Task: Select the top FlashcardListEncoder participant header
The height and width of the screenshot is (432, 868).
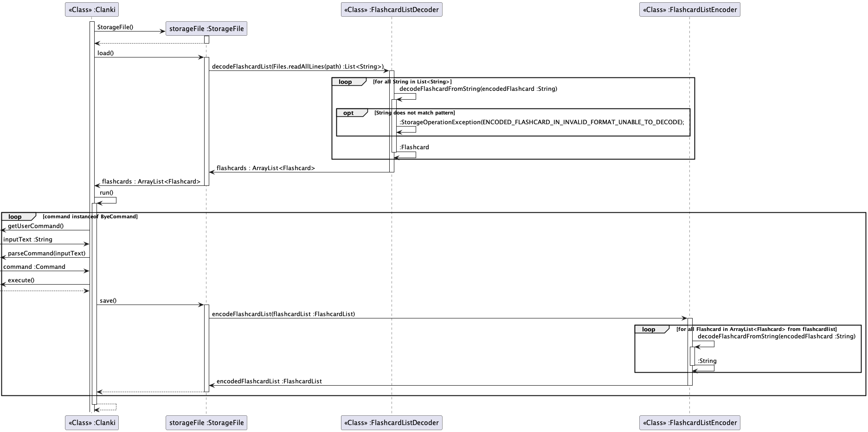Action: 689,9
